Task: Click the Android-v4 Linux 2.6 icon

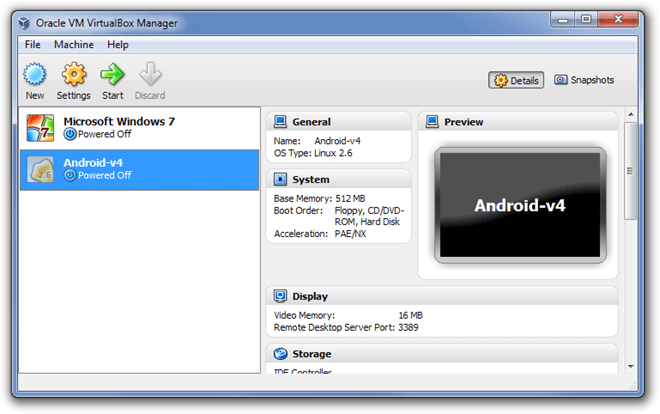Action: [40, 170]
